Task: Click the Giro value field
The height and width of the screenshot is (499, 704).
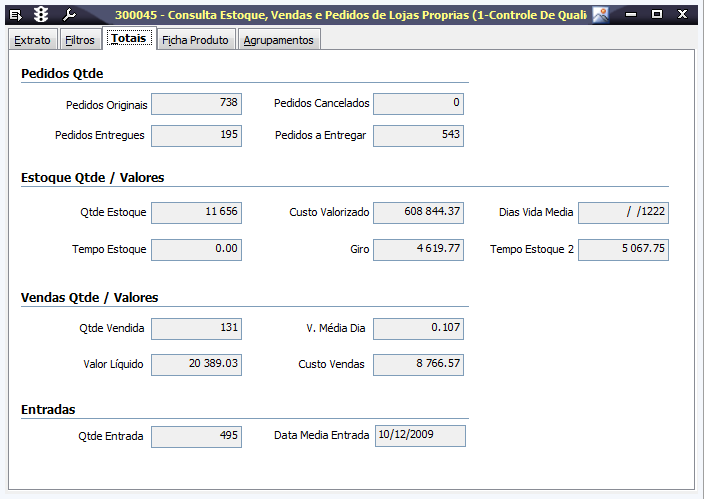Action: pyautogui.click(x=418, y=250)
